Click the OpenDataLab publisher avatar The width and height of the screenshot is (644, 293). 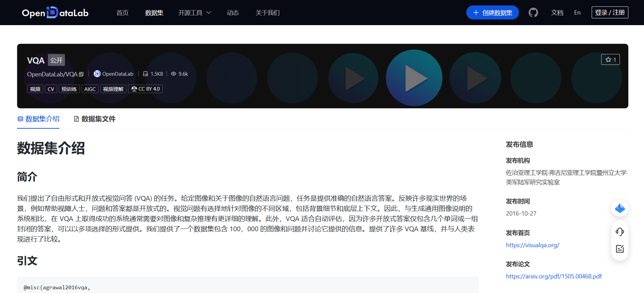97,74
